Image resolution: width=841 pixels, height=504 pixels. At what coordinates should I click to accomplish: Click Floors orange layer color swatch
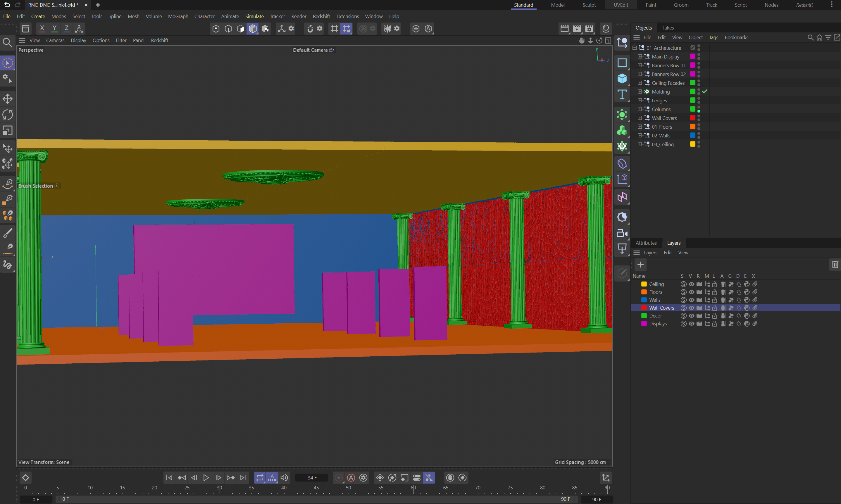644,292
